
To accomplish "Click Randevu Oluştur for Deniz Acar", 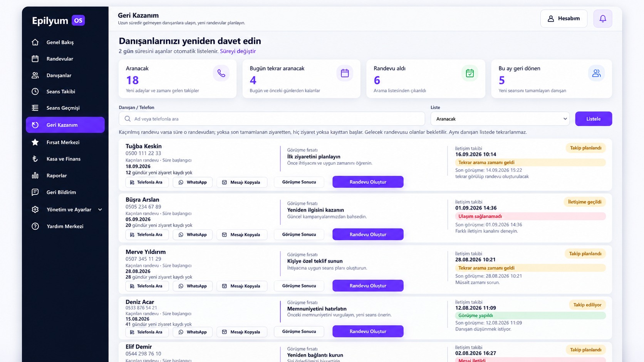I will pyautogui.click(x=368, y=331).
